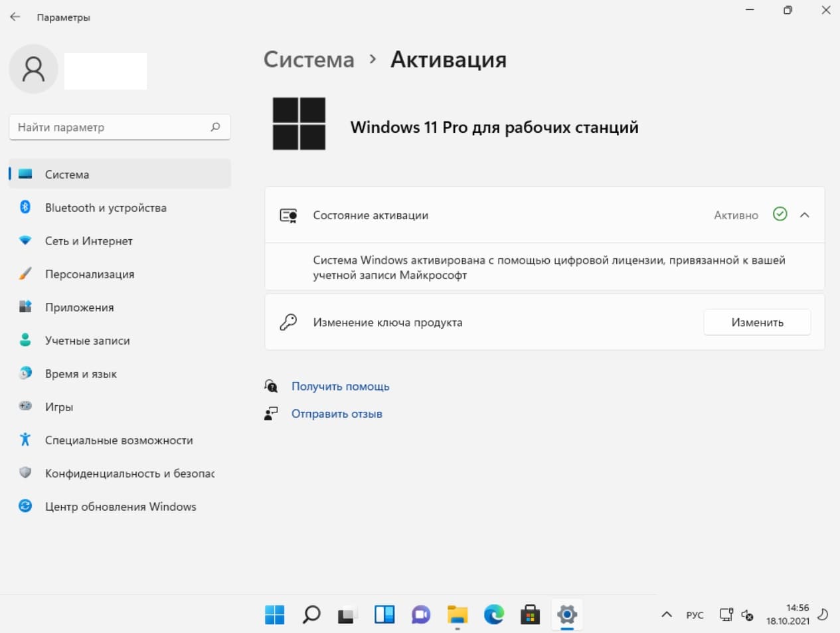Collapse the 'Состояние активации' chevron
Image resolution: width=840 pixels, height=633 pixels.
[804, 215]
